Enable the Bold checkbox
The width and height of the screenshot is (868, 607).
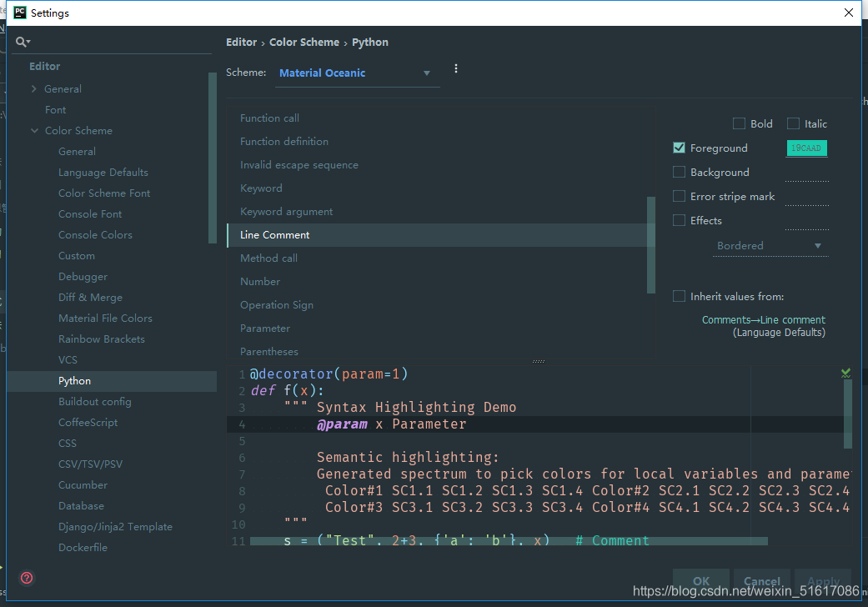pos(739,123)
